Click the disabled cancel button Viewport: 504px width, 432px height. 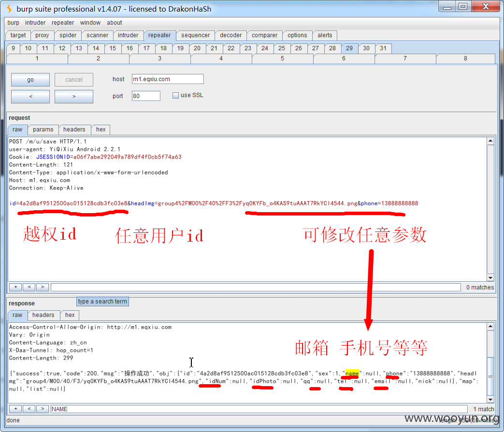pos(74,80)
